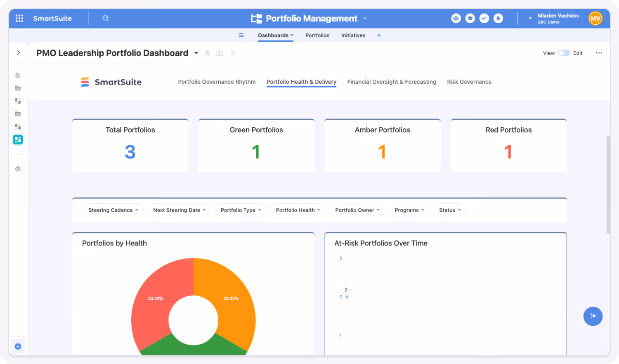This screenshot has width=619, height=364.
Task: Click the document icon in left sidebar
Action: tap(18, 75)
